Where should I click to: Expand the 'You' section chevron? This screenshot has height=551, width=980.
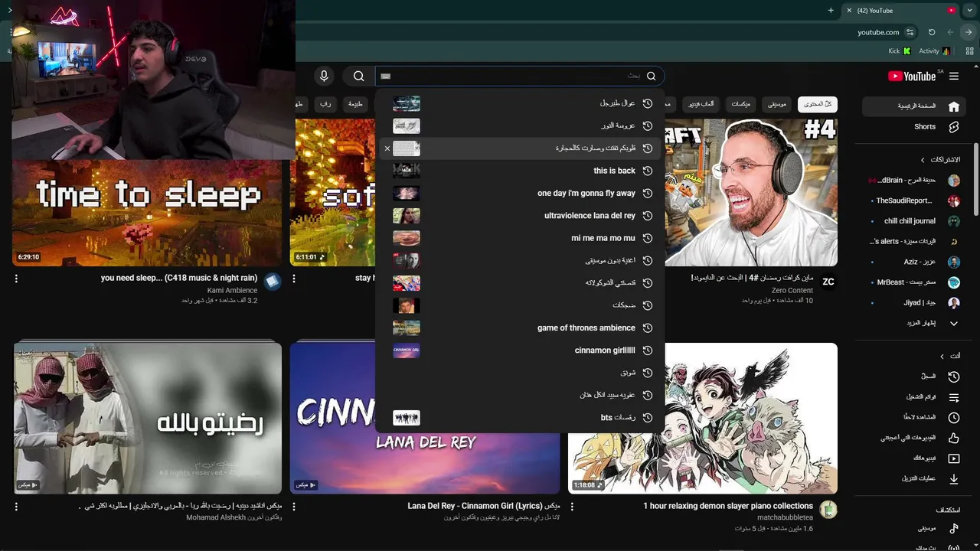coord(942,356)
